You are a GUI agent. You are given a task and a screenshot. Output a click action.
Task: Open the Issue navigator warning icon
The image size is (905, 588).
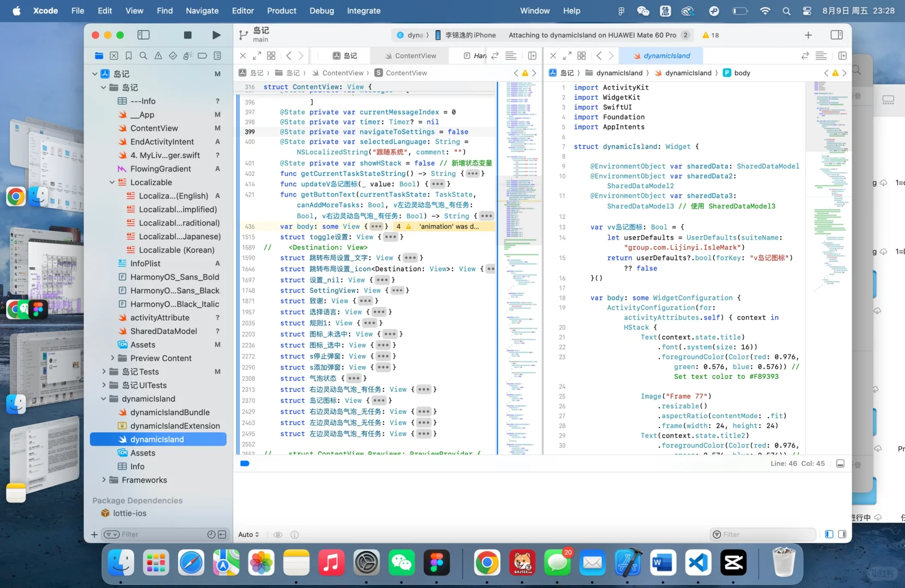pyautogui.click(x=158, y=56)
